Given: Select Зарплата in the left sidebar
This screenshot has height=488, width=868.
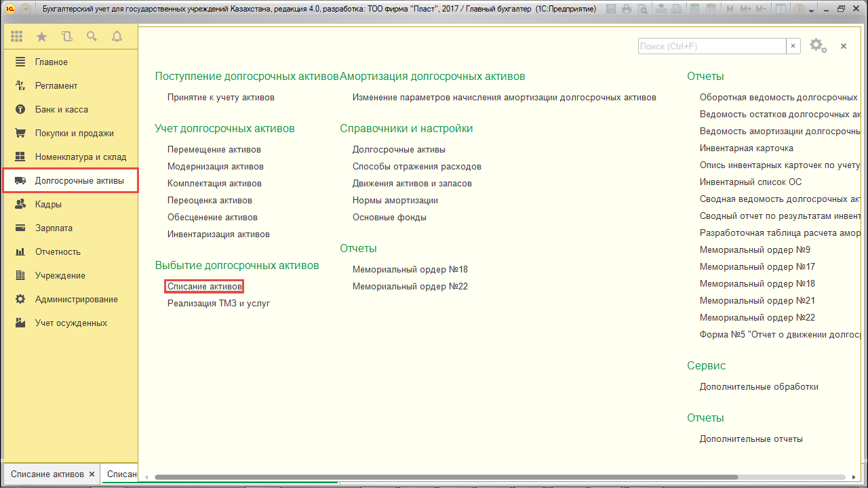Looking at the screenshot, I should click(x=54, y=228).
